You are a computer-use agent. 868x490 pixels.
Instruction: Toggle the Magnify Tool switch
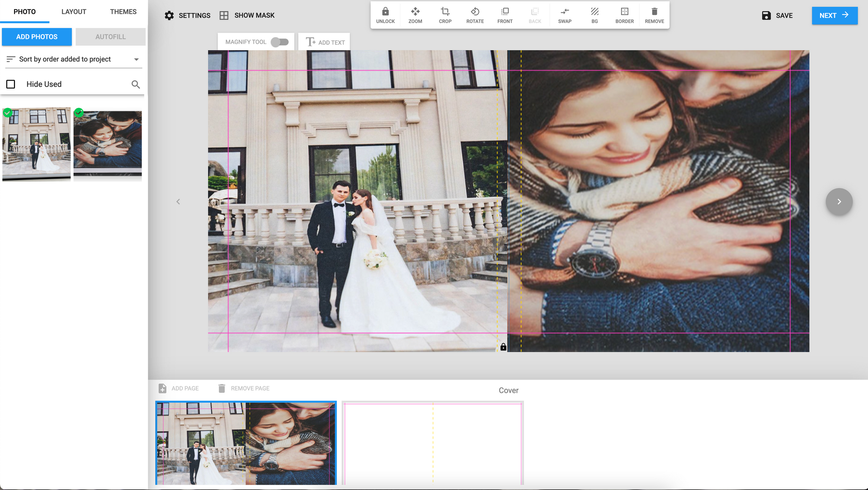279,42
